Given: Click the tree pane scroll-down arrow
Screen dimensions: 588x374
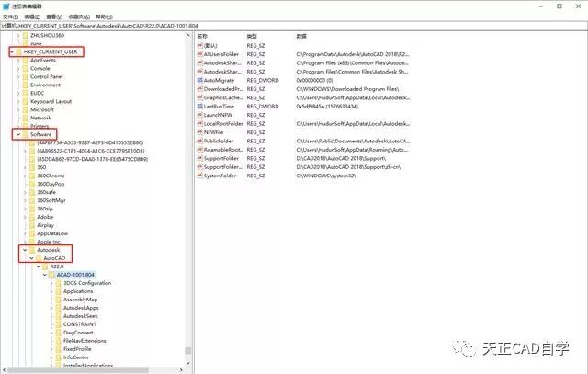Looking at the screenshot, I should coord(187,363).
